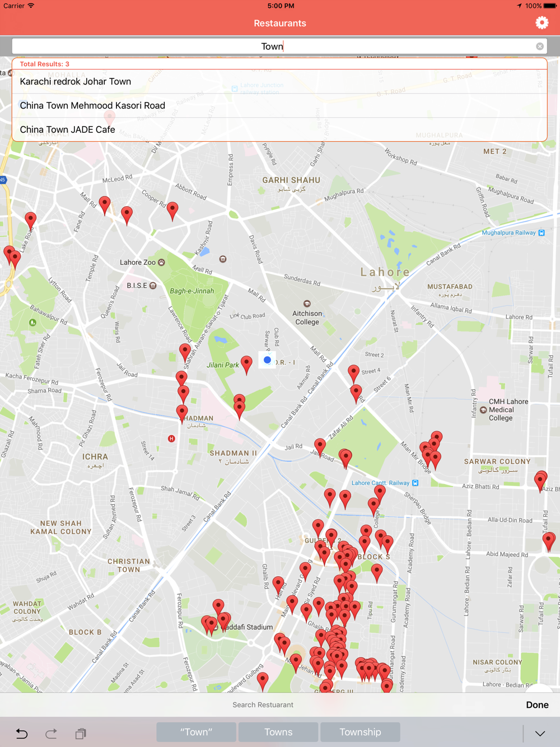Screen dimensions: 560x747
Task: Tap the MUSTAFABAD area label
Action: [450, 287]
